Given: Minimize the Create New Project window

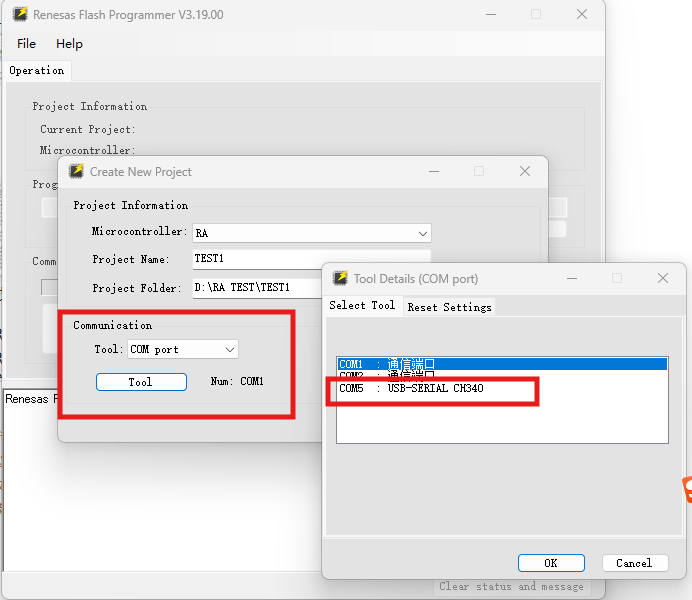Looking at the screenshot, I should tap(434, 171).
